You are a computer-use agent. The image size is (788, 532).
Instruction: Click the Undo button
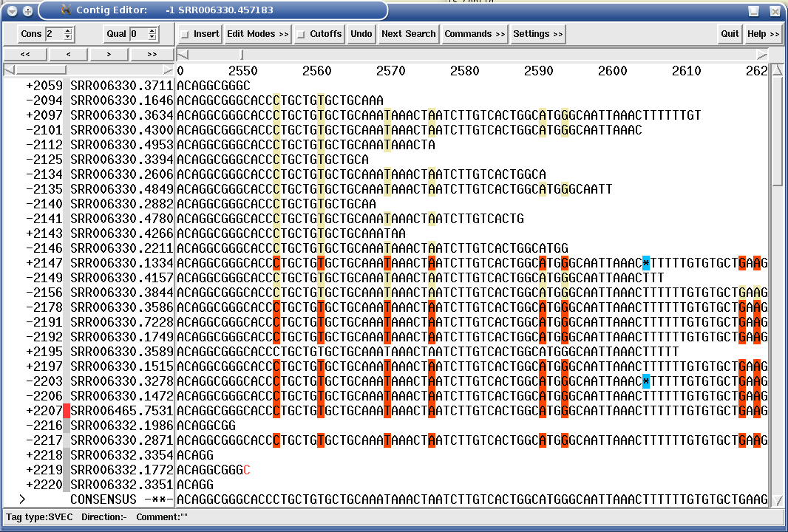(361, 34)
